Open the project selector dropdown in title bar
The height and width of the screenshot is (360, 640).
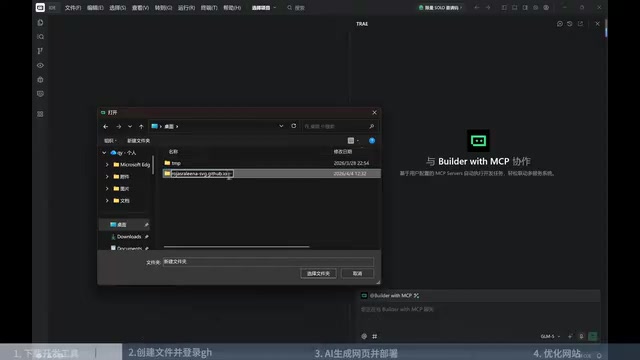point(264,8)
